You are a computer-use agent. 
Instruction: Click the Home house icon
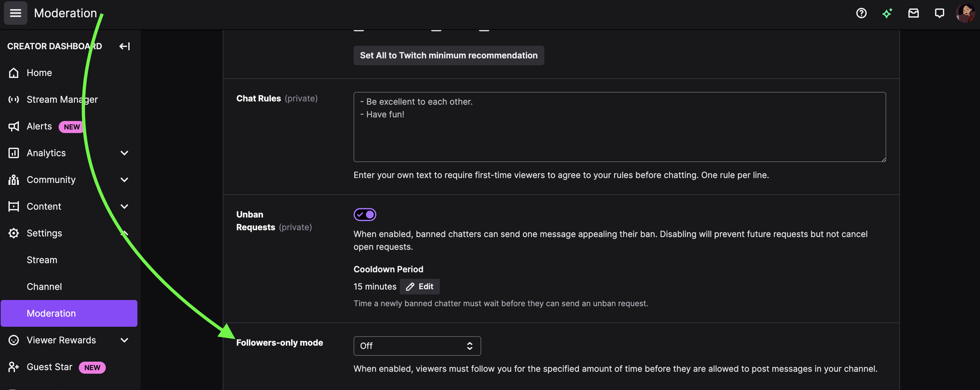tap(14, 73)
